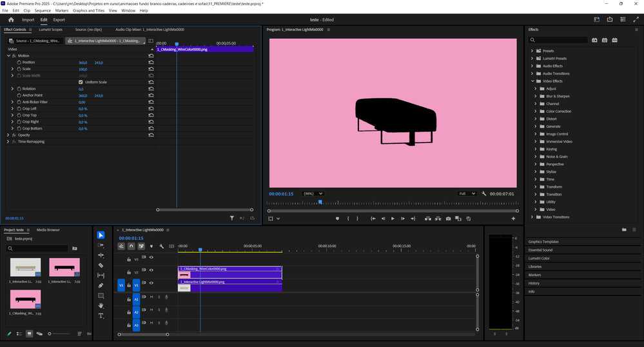This screenshot has height=347, width=644.
Task: Toggle Snap in Timeline
Action: click(131, 246)
